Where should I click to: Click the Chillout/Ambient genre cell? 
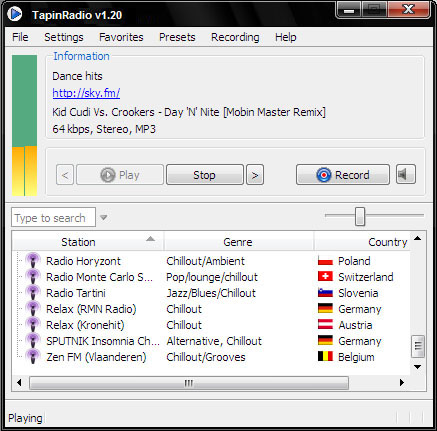click(x=205, y=261)
